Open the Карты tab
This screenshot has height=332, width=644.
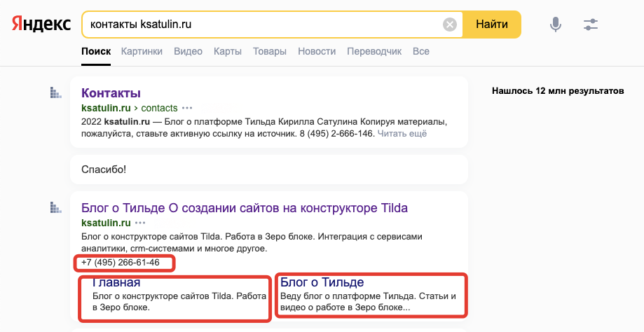[228, 51]
